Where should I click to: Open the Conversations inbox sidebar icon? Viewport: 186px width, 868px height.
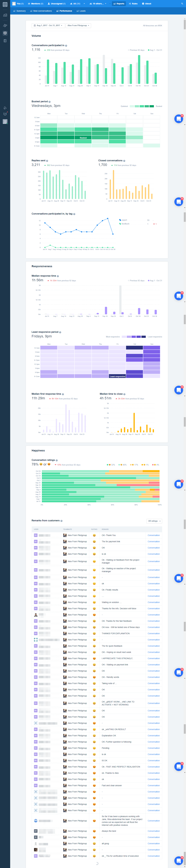(5, 33)
